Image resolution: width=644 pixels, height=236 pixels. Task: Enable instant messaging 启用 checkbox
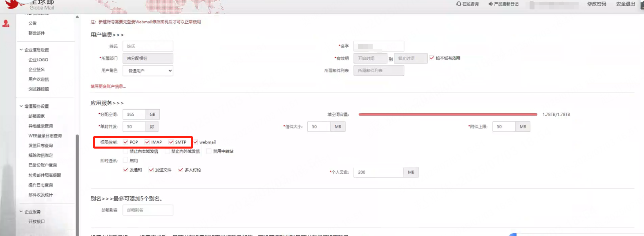125,160
